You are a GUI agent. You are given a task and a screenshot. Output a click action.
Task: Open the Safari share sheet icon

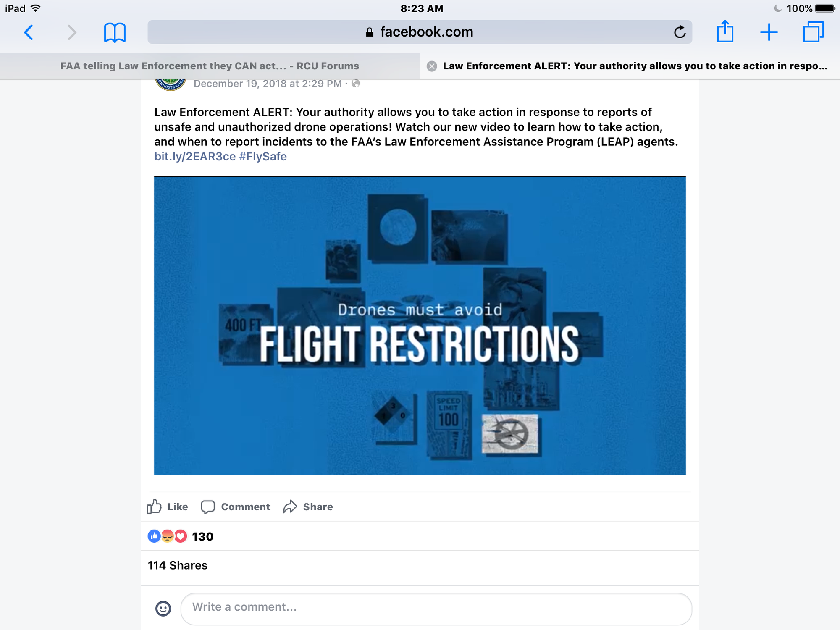point(725,31)
